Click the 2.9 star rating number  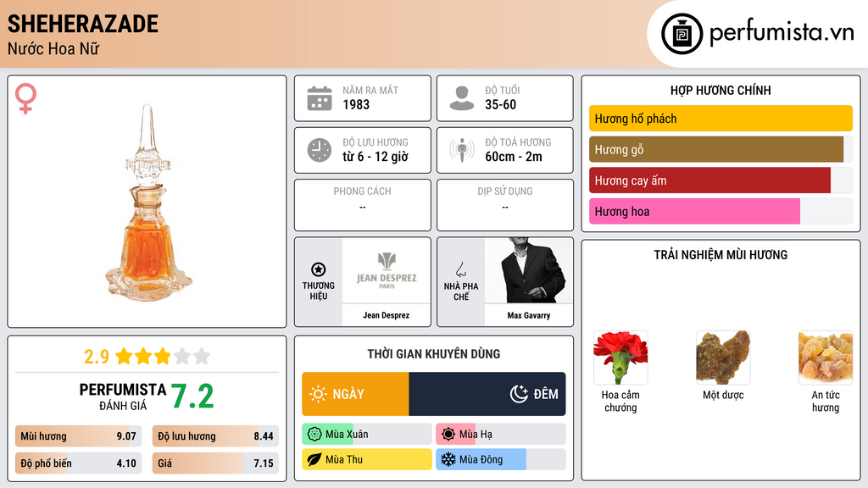pyautogui.click(x=97, y=357)
